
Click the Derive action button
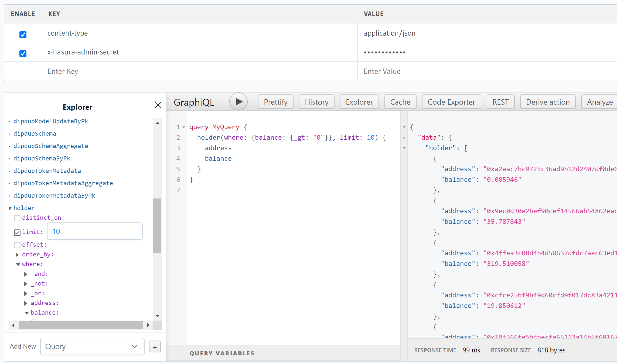(548, 101)
